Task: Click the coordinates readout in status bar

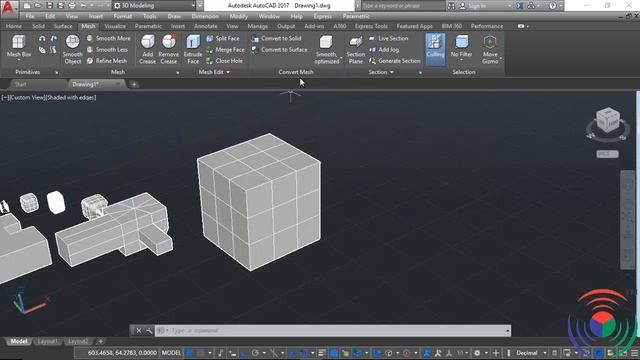Action: pyautogui.click(x=122, y=353)
